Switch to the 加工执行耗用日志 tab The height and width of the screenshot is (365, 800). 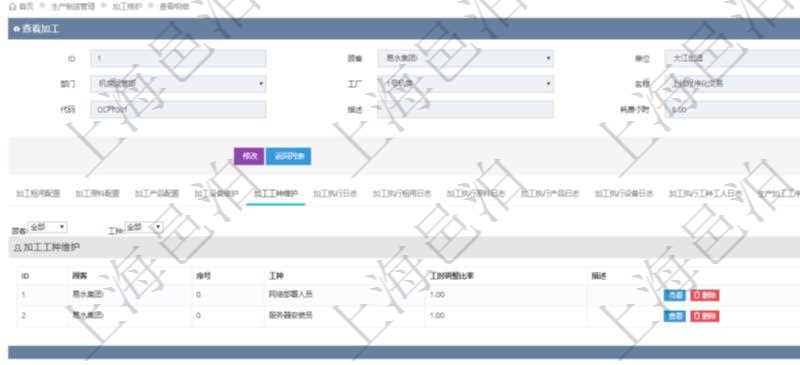402,194
